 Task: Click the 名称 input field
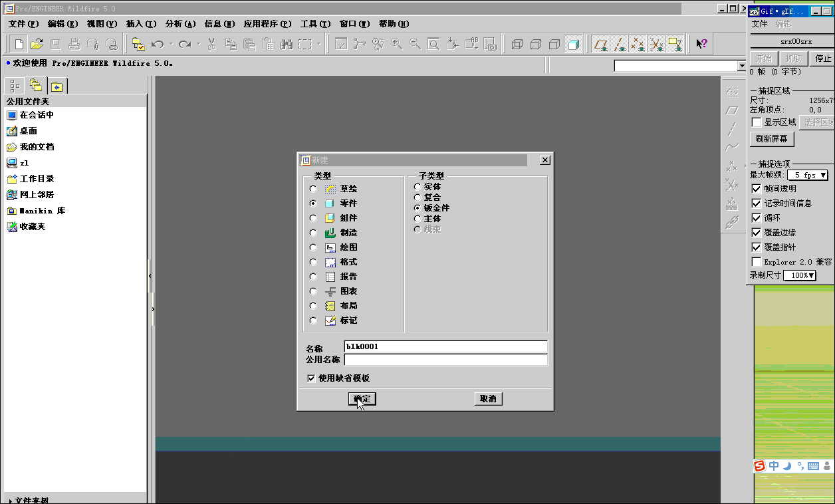[x=446, y=346]
